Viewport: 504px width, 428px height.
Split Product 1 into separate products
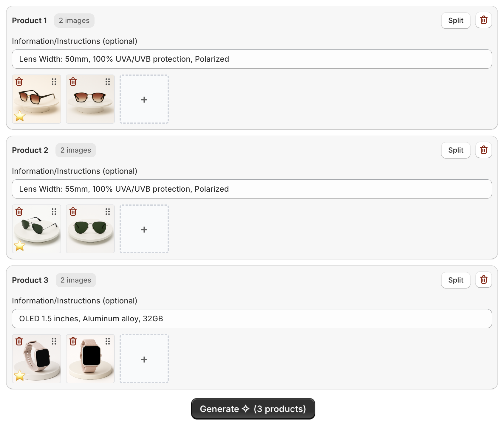[x=455, y=20]
